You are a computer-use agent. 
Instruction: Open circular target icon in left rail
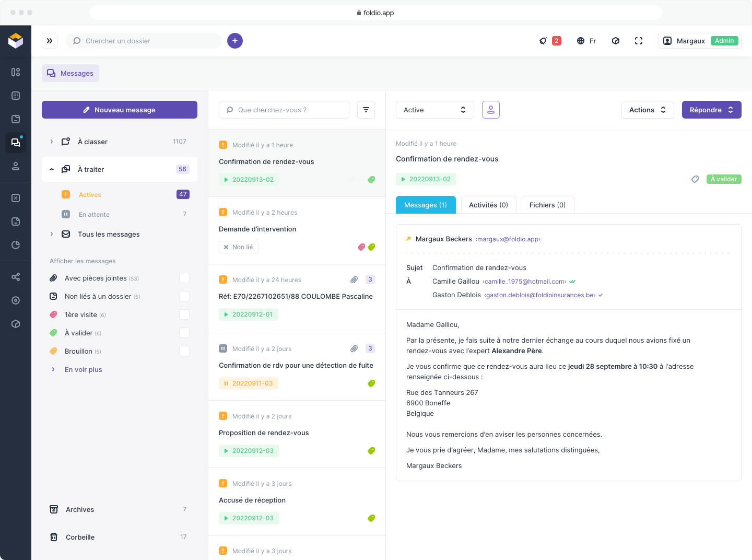coord(16,300)
